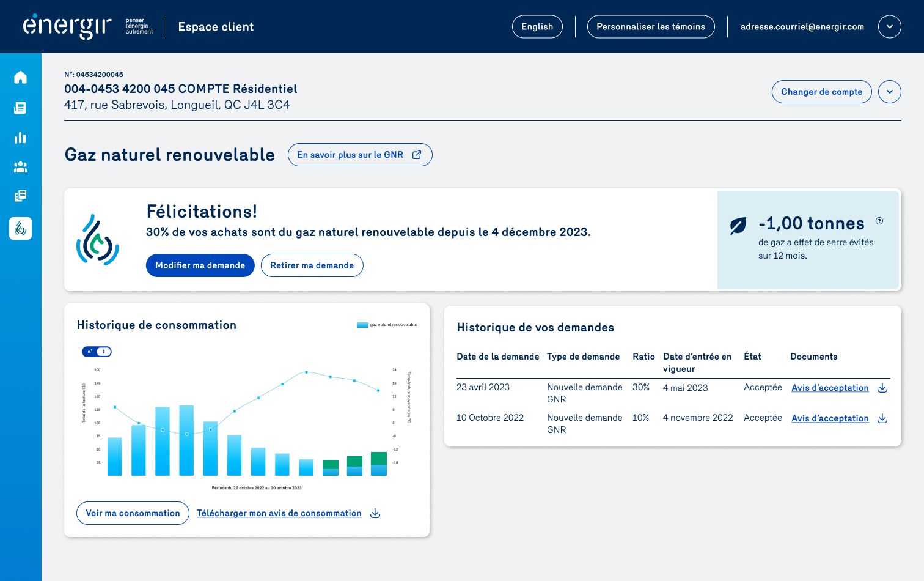The image size is (924, 581).
Task: Click 'Documents' column header
Action: 814,357
